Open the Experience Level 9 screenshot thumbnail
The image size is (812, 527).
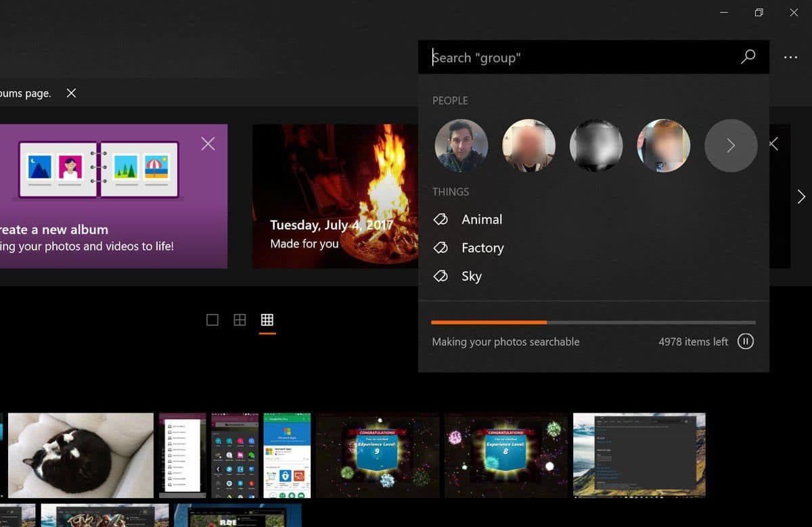pyautogui.click(x=378, y=455)
